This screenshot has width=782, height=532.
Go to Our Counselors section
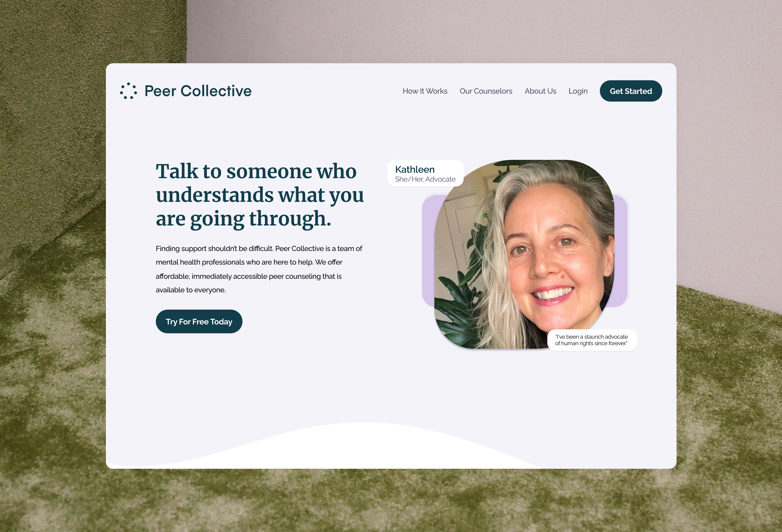pyautogui.click(x=486, y=91)
